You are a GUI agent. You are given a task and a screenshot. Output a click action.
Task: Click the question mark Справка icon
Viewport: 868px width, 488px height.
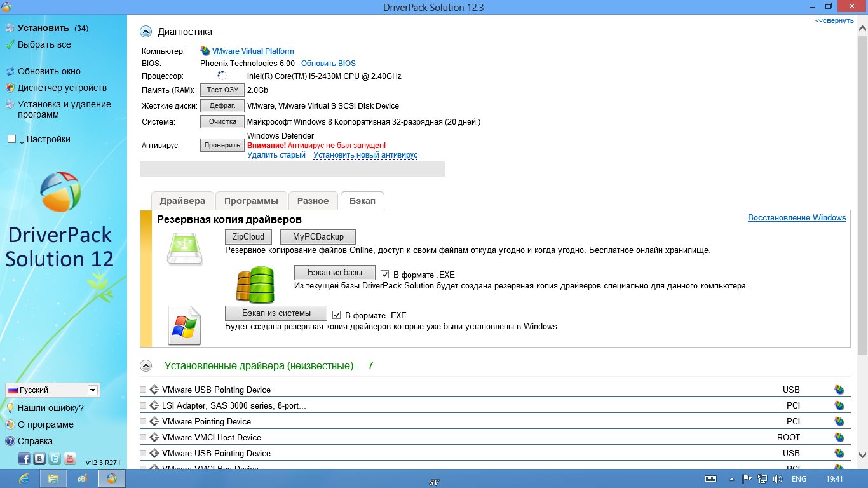click(10, 441)
